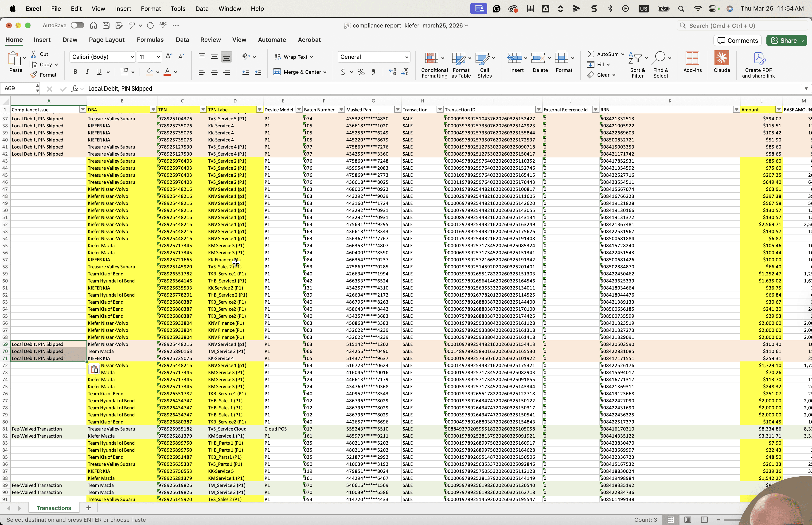Click the Increase Decimal icon
812x525 pixels.
[393, 72]
